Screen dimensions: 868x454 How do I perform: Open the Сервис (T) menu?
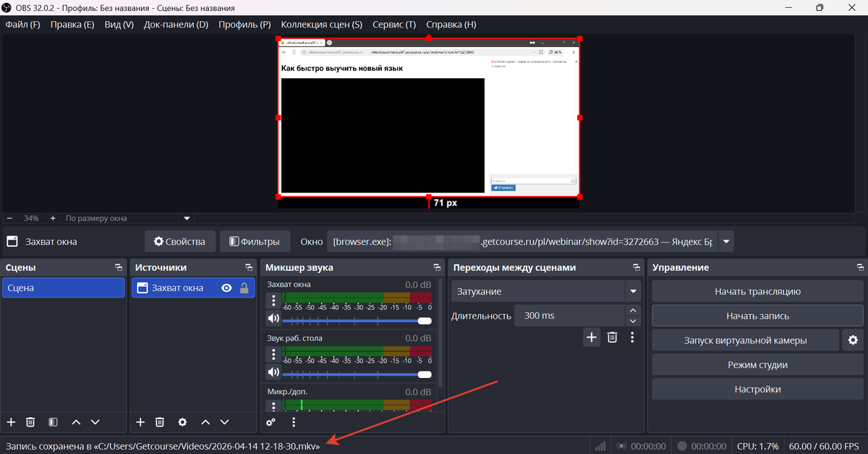coord(393,25)
